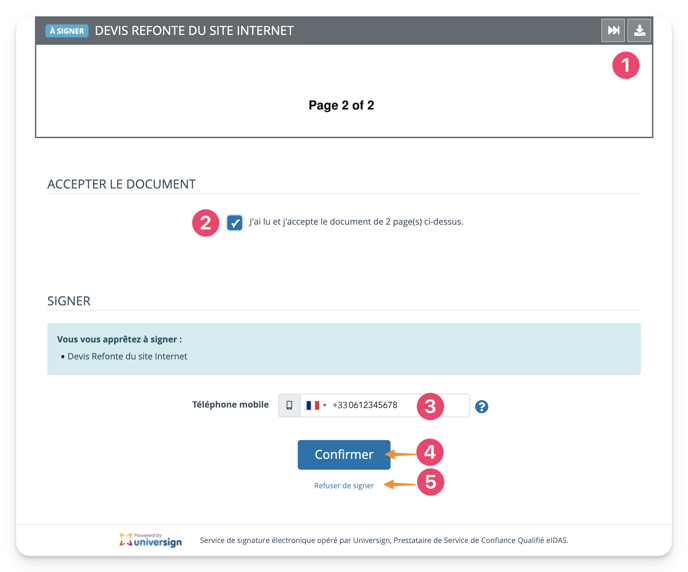
Task: Click the Universign logo in the footer
Action: tap(150, 540)
